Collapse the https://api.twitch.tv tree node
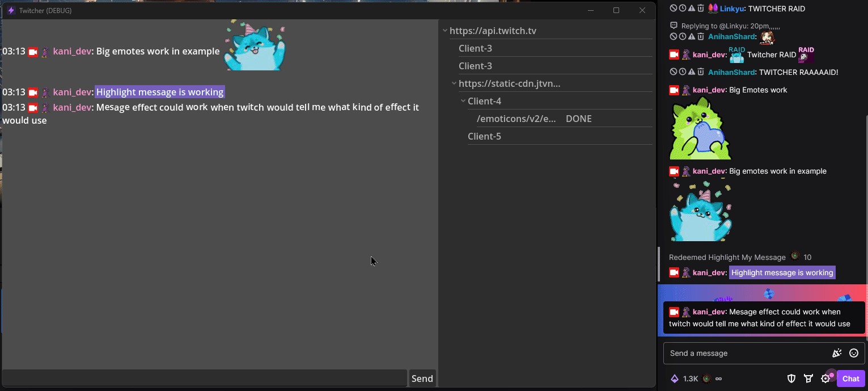Viewport: 868px width, 391px height. tap(445, 31)
